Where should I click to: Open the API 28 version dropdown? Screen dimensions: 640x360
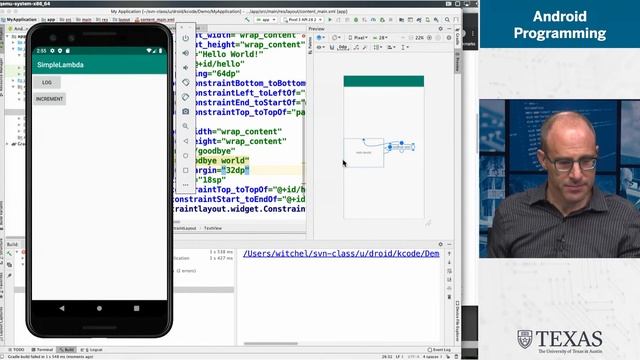(380, 38)
